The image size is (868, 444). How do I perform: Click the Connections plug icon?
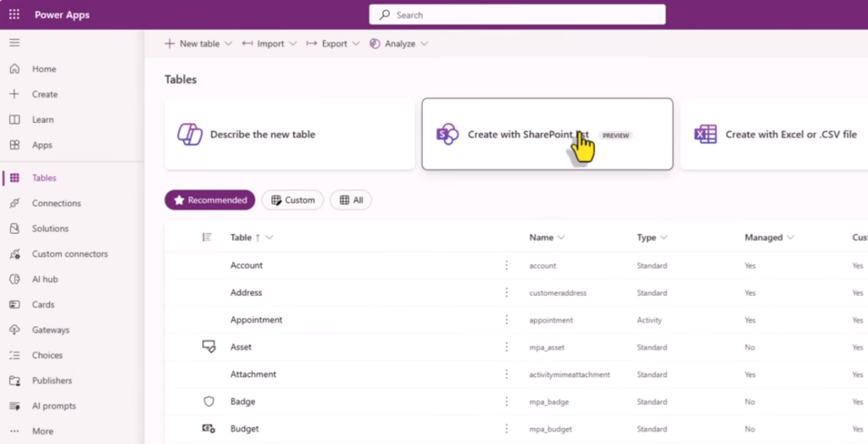pos(14,203)
